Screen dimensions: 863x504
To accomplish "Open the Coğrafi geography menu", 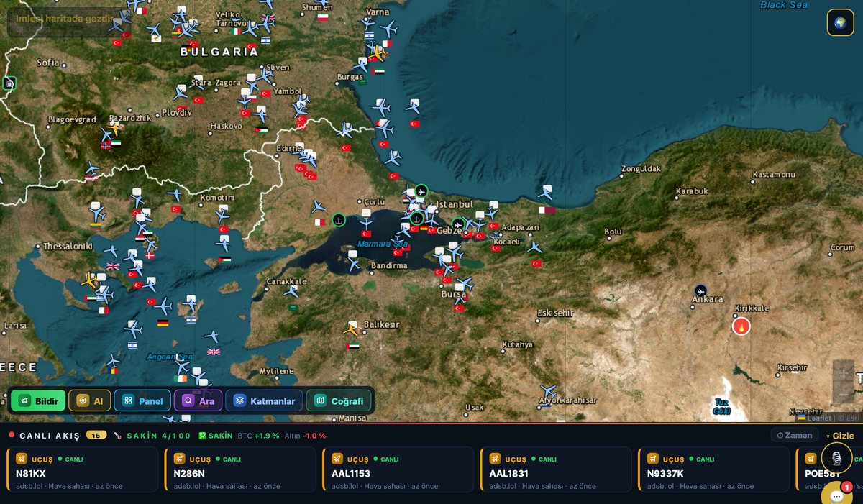I will pos(339,400).
